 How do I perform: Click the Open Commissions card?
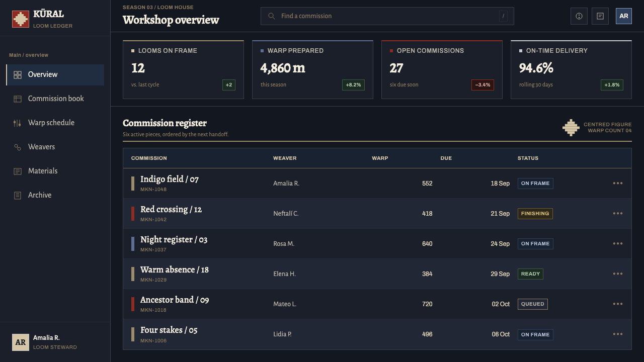(x=442, y=69)
